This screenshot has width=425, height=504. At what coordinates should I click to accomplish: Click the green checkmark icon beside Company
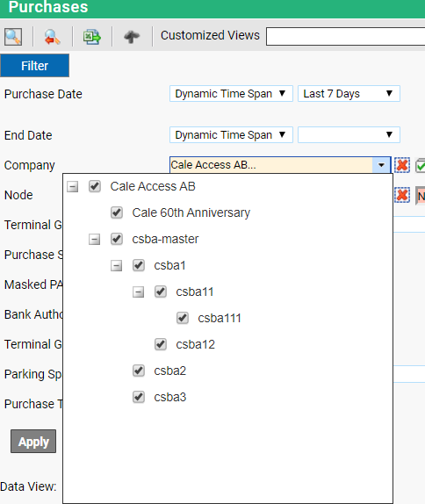click(x=421, y=165)
